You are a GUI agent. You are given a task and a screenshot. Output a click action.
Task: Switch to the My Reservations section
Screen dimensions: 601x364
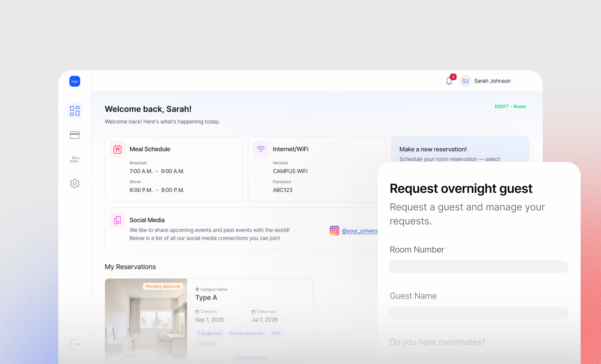pos(130,267)
